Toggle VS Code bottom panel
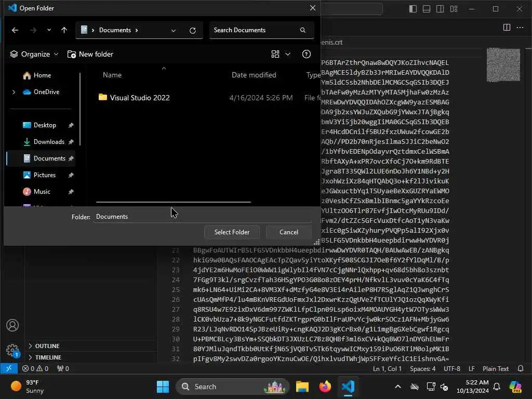The width and height of the screenshot is (532, 399). tap(427, 9)
